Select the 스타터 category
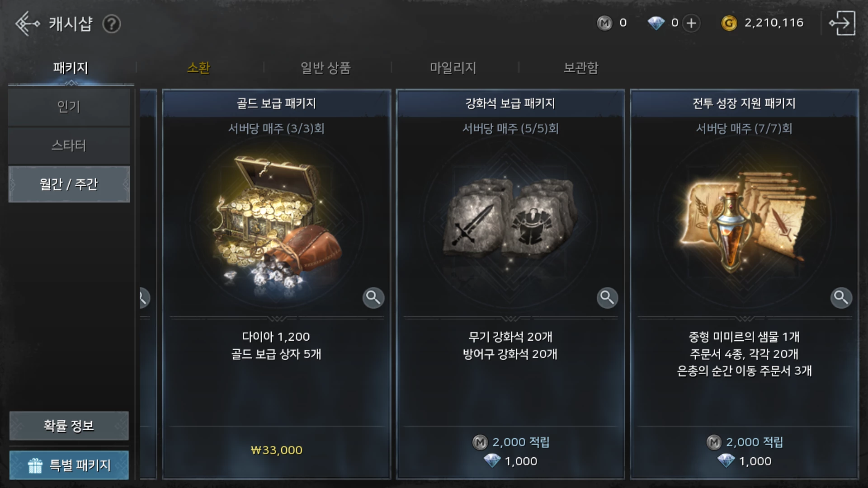The height and width of the screenshot is (488, 868). coord(69,145)
